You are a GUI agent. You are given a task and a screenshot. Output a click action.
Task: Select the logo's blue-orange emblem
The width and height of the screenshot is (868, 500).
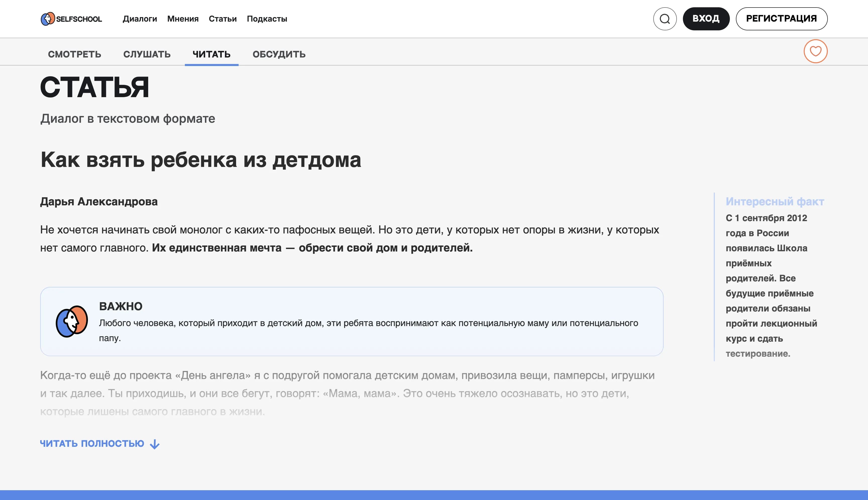coord(48,19)
